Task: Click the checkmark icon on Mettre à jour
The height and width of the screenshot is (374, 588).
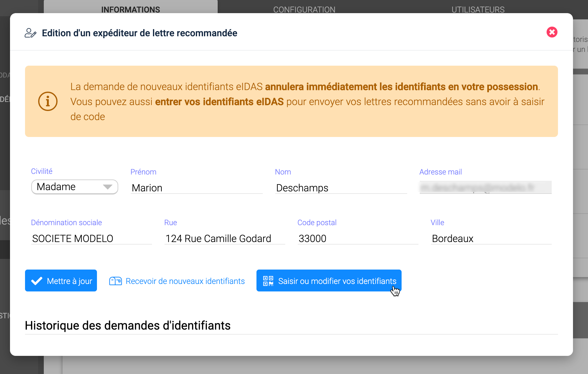Action: pos(37,281)
